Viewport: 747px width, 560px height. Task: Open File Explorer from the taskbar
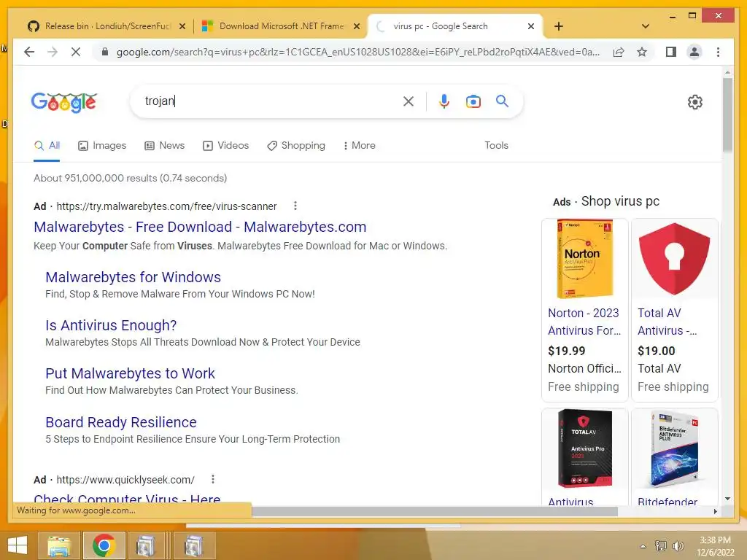(x=58, y=545)
